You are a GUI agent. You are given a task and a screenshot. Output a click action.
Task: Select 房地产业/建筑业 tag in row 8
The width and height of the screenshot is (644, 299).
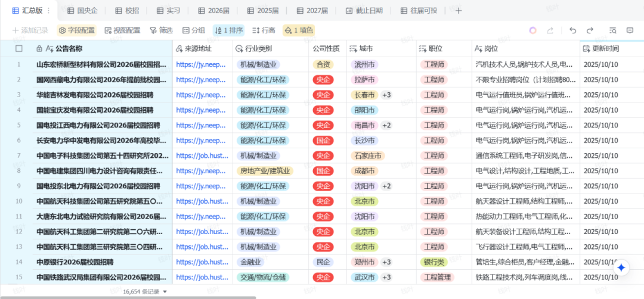tap(265, 171)
